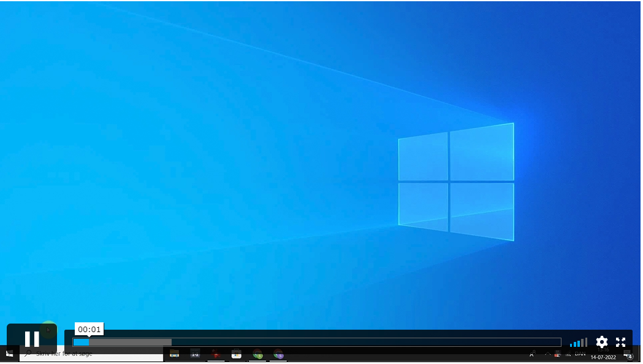
Task: Open the red app taskbar icon
Action: pyautogui.click(x=216, y=354)
